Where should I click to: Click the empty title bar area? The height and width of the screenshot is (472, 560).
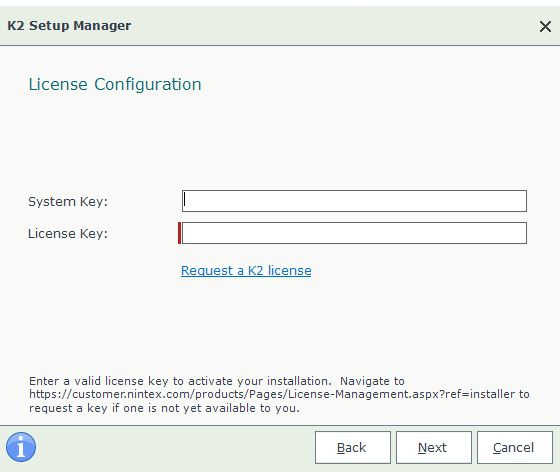(x=332, y=26)
